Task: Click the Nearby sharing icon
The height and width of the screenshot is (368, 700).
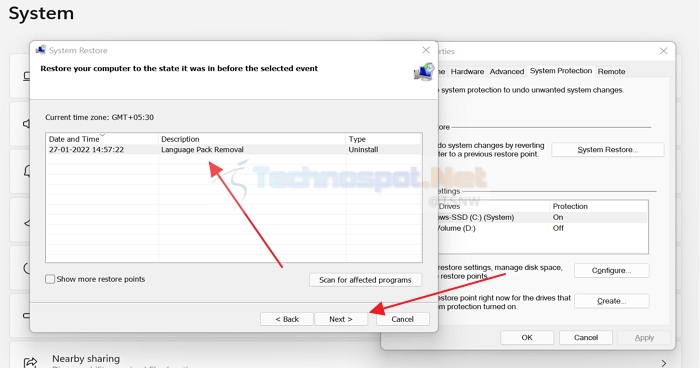Action: click(x=30, y=362)
